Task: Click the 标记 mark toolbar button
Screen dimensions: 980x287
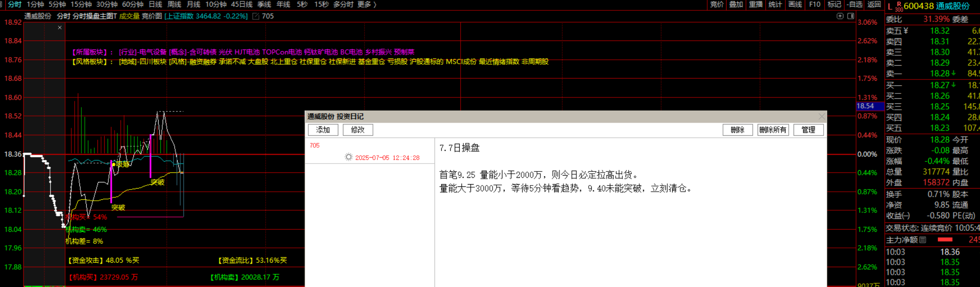Action: [834, 4]
